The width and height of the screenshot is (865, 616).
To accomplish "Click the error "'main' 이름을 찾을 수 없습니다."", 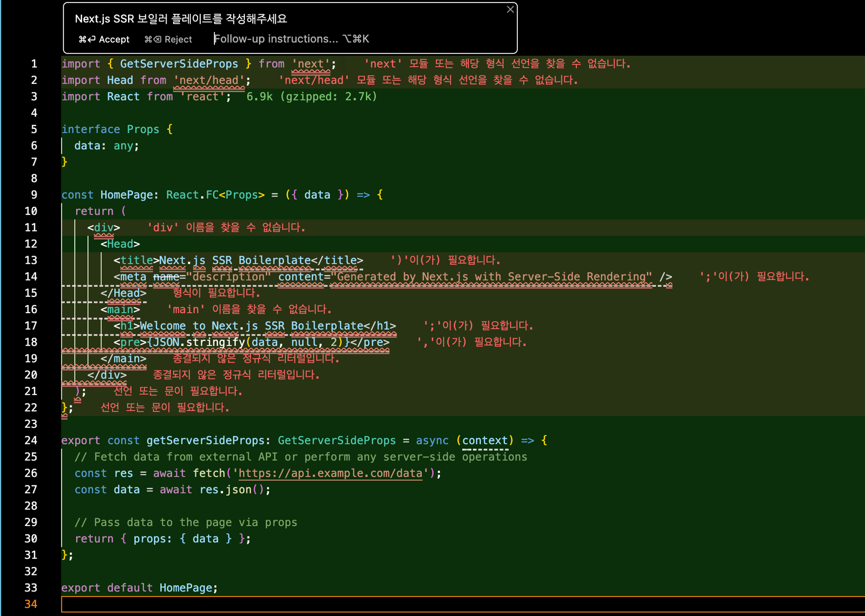I will pyautogui.click(x=249, y=309).
